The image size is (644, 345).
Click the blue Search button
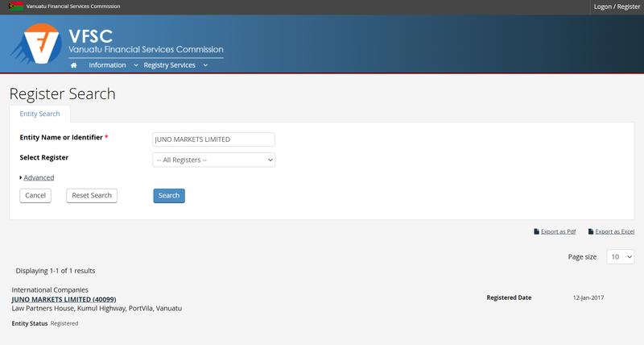point(169,196)
